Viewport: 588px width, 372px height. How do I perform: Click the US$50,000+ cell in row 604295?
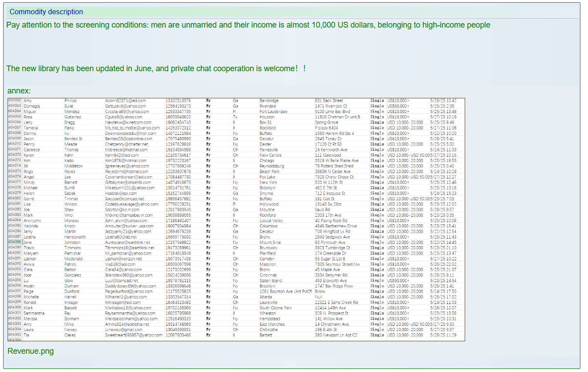[398, 281]
